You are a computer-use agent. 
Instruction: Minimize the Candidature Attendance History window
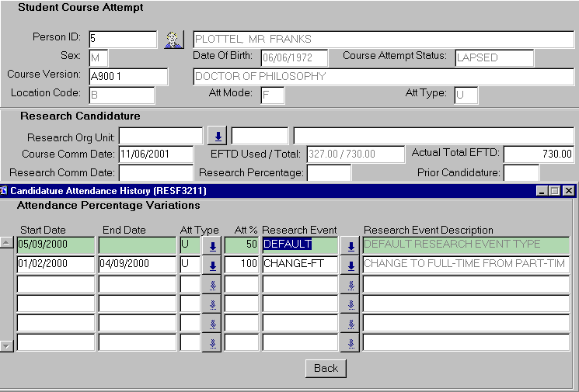click(542, 191)
